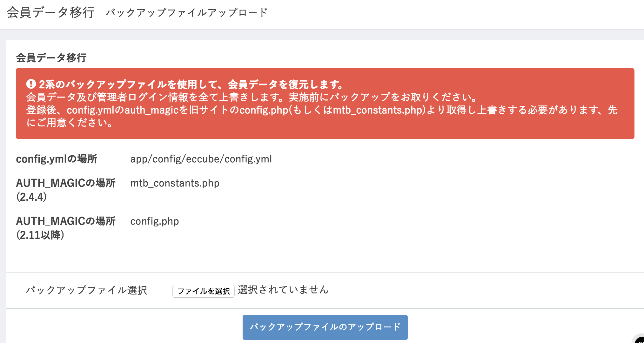Click the 選択されていません file status text
Screen dimensions: 644x343
(x=283, y=290)
